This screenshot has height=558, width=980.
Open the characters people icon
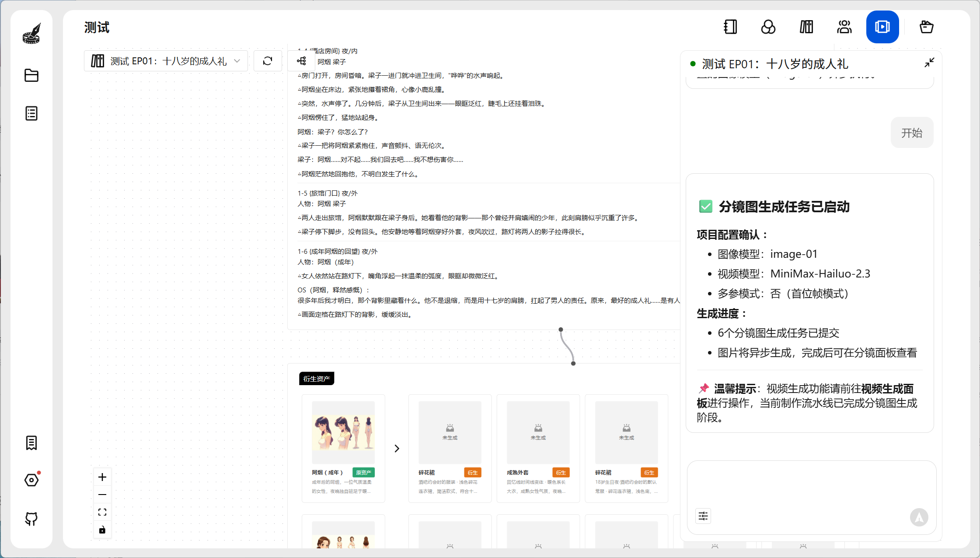(844, 27)
